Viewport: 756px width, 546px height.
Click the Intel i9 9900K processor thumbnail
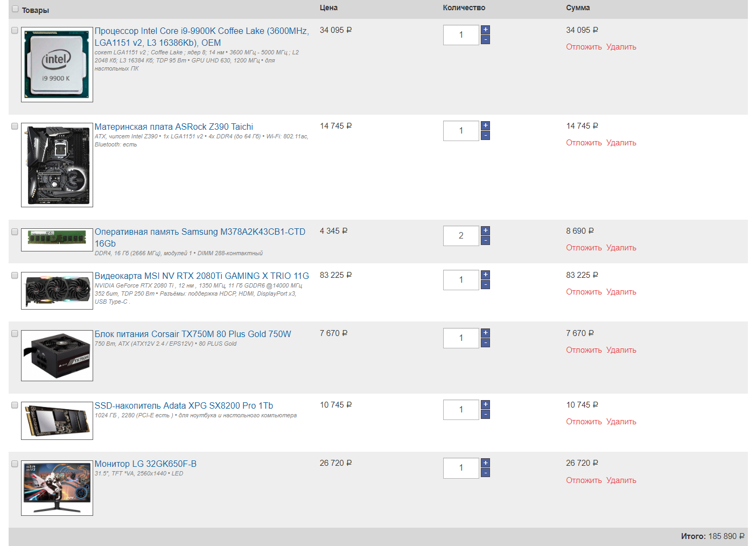(x=57, y=65)
